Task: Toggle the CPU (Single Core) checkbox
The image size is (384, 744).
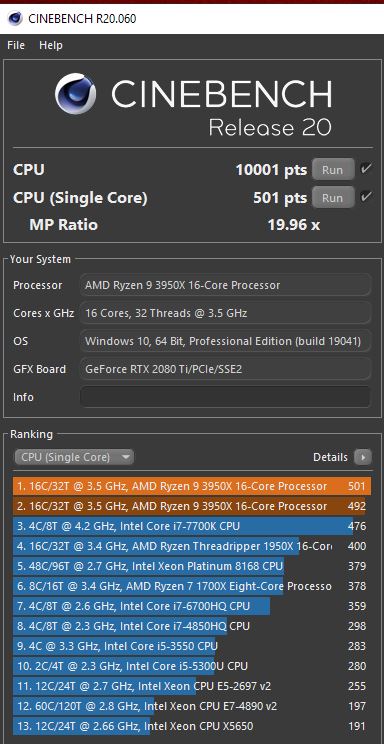Action: [x=365, y=197]
